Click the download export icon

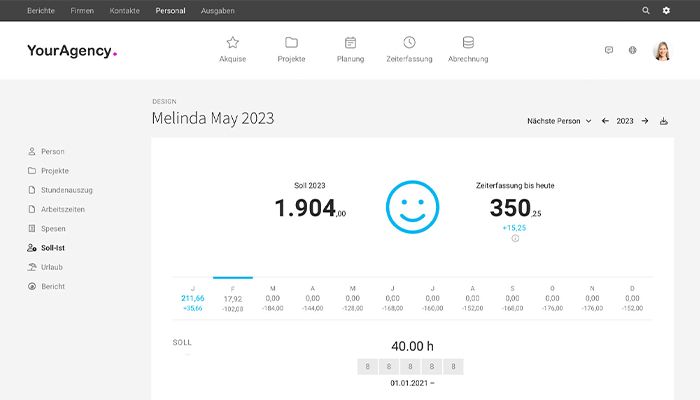pyautogui.click(x=664, y=121)
